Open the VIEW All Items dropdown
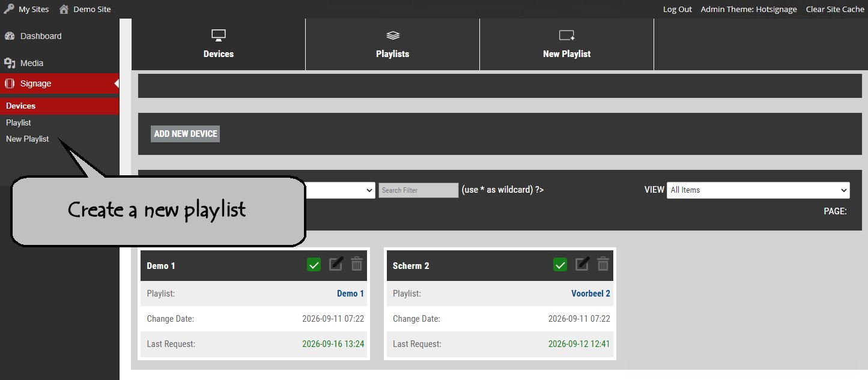This screenshot has width=868, height=380. (x=758, y=190)
